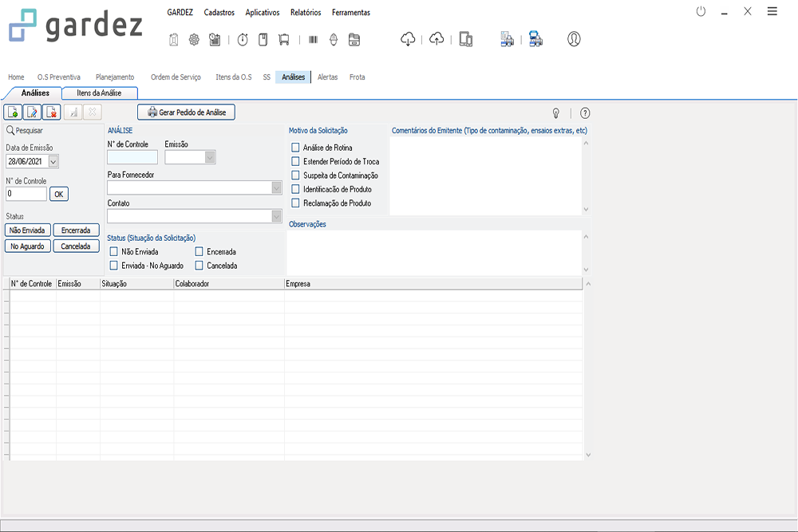Open the Ferramentas menu
This screenshot has width=798, height=532.
pos(351,12)
